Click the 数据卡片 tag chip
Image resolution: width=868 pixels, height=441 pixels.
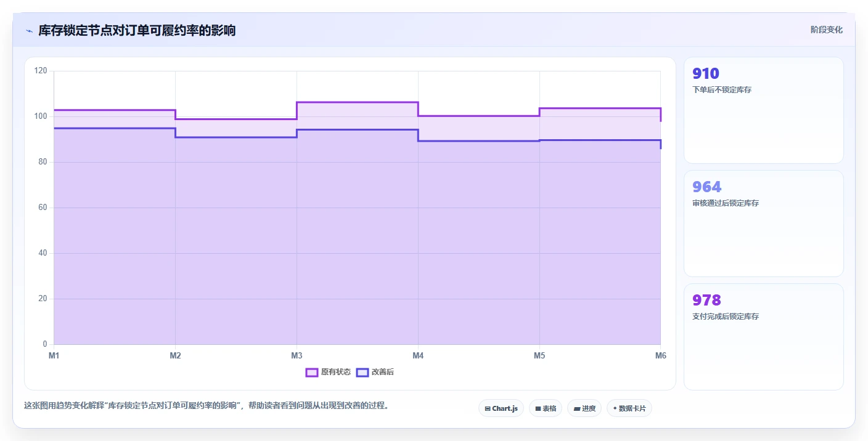click(x=629, y=408)
